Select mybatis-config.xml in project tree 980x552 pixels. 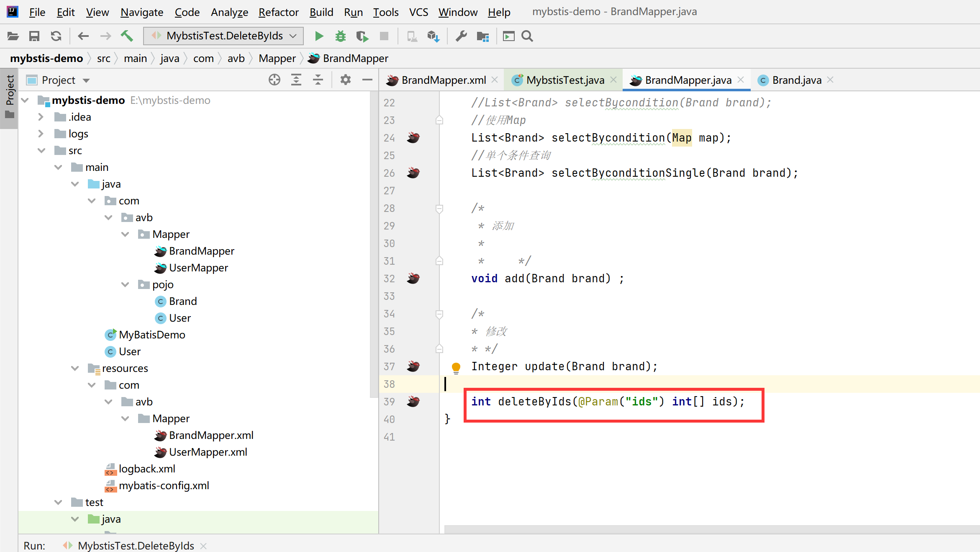164,485
